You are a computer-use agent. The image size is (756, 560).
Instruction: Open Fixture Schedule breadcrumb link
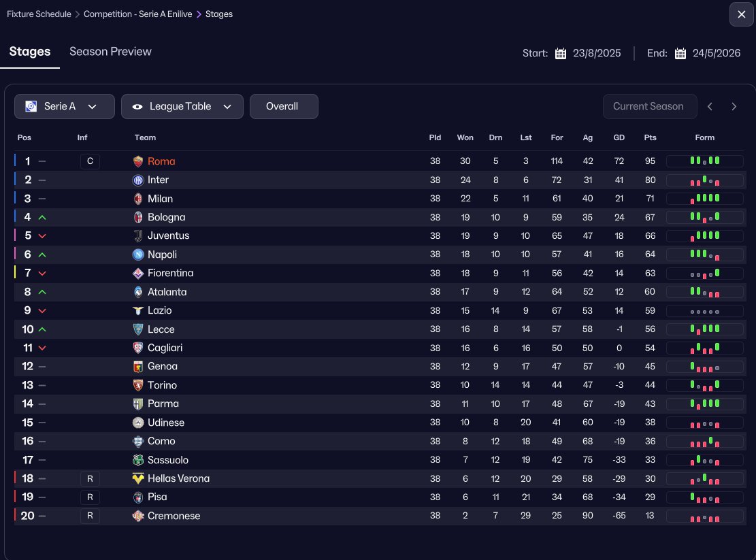tap(39, 14)
